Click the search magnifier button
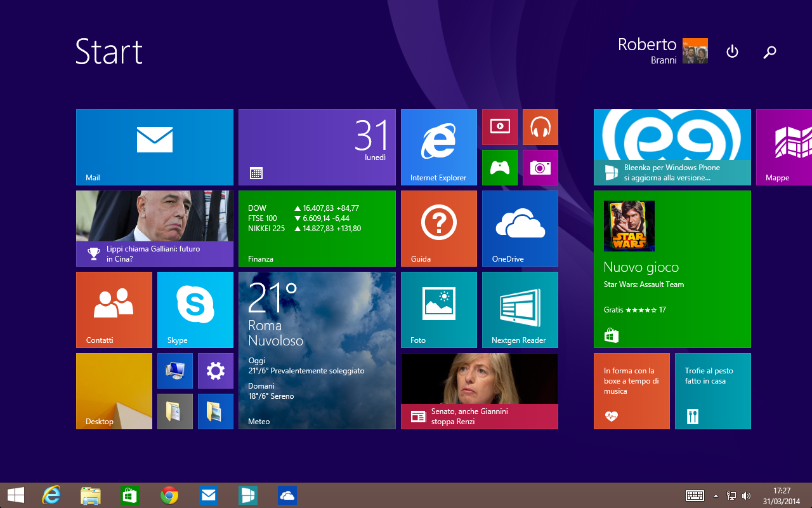This screenshot has width=812, height=508. click(769, 52)
